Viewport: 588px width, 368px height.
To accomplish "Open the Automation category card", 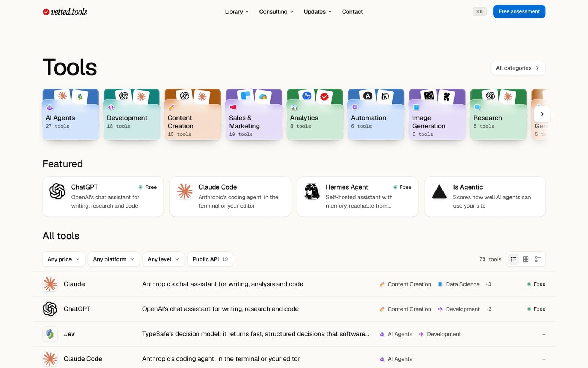I will 376,114.
